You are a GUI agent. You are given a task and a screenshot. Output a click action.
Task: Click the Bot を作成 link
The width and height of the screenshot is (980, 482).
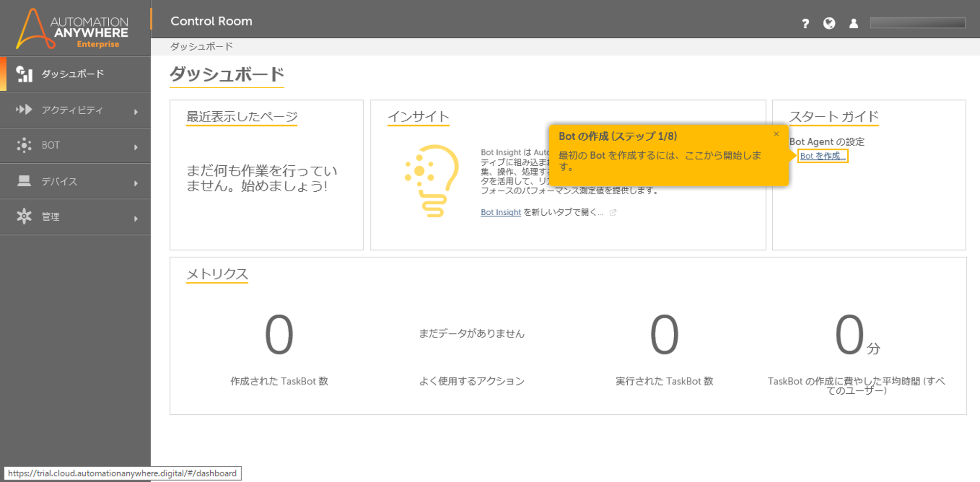(823, 156)
